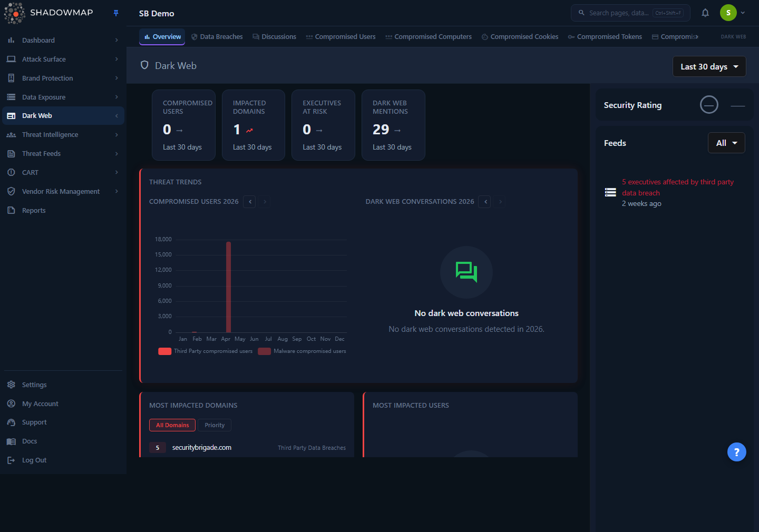The width and height of the screenshot is (759, 532).
Task: Switch to the Compromised Computers tab
Action: (428, 37)
